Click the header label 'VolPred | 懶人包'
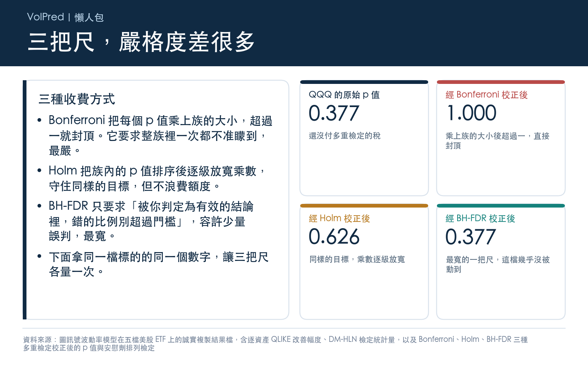 point(65,17)
